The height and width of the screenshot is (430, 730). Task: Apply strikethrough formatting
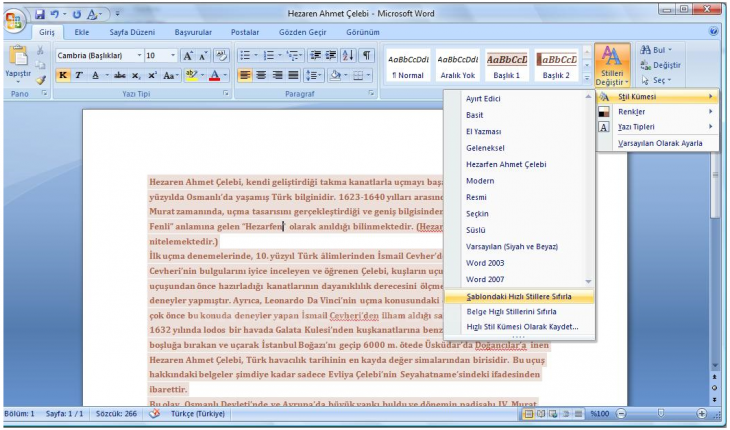[x=120, y=75]
